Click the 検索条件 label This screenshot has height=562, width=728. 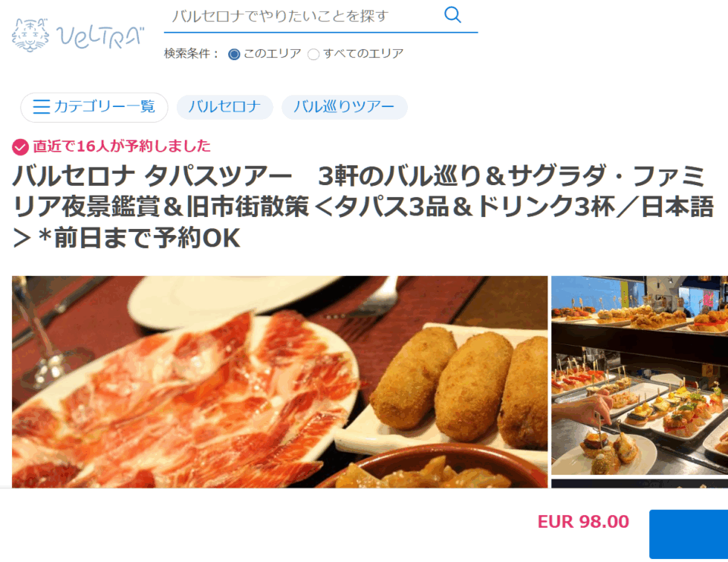coord(191,54)
